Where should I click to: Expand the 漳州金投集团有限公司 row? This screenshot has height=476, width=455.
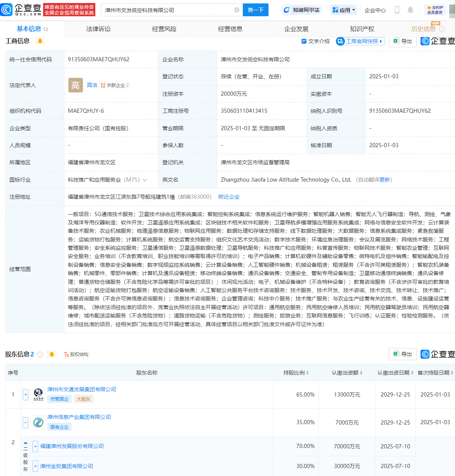35,466
